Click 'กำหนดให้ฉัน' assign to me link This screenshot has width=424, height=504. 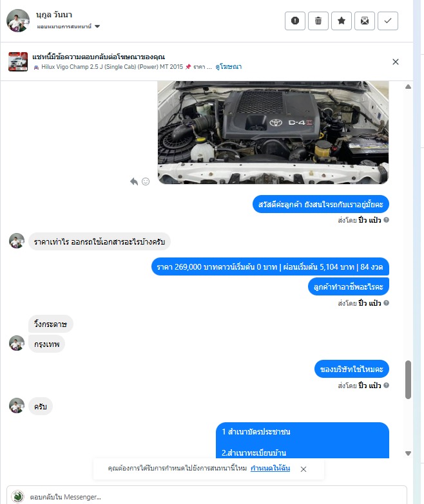(x=270, y=468)
